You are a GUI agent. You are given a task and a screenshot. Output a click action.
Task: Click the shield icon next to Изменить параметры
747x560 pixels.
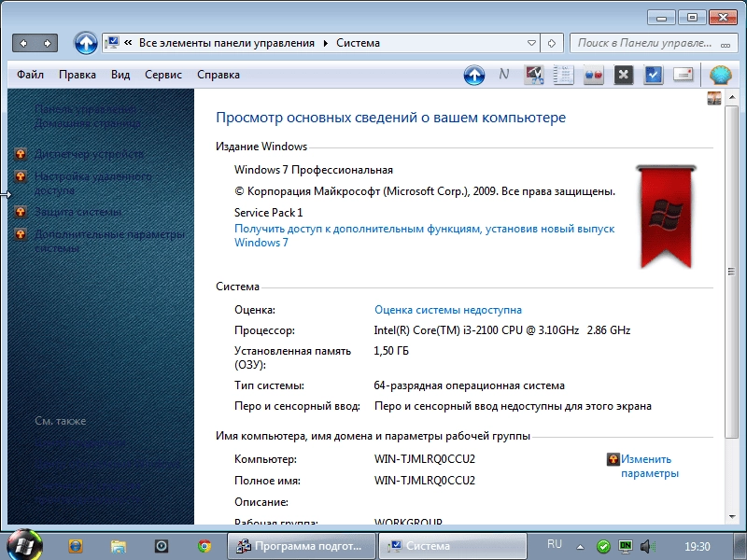613,459
